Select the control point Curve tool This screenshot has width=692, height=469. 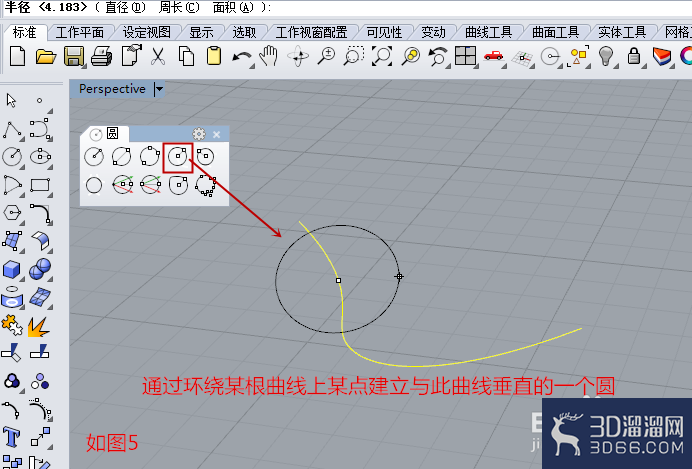[40, 128]
